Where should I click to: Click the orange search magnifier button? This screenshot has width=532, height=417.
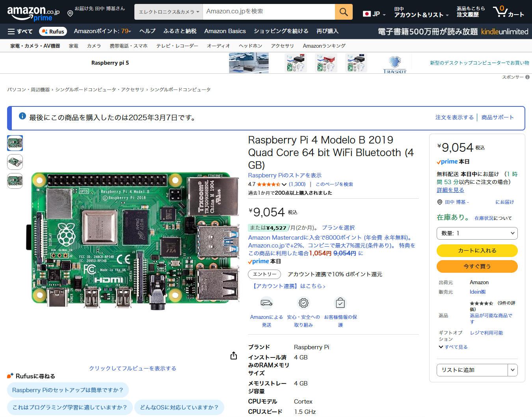343,12
